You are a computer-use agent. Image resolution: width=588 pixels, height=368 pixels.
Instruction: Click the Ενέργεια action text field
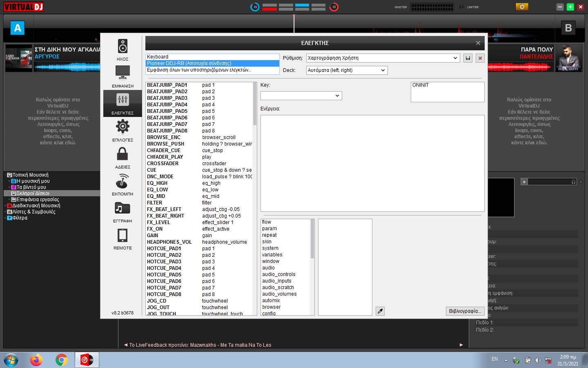372,163
